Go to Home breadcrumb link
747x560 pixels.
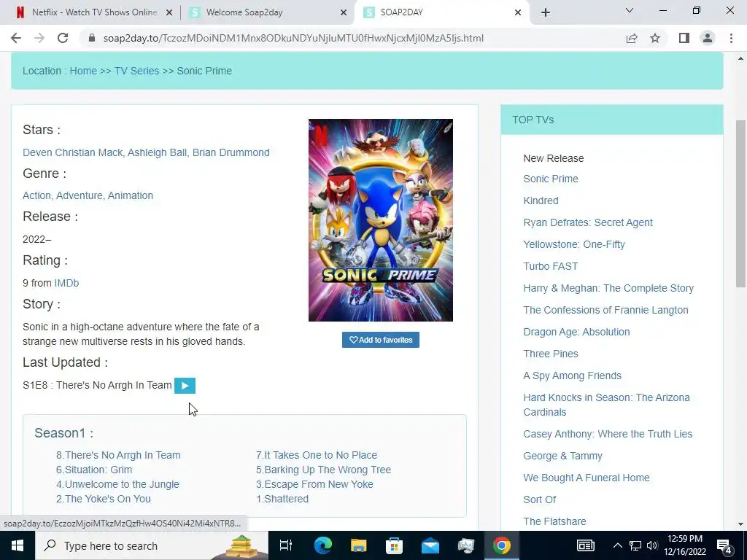(x=83, y=71)
